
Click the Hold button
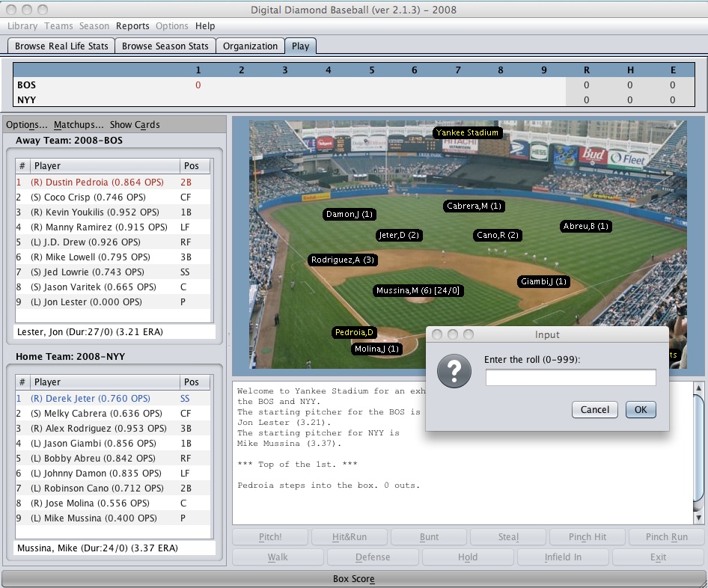tap(468, 557)
